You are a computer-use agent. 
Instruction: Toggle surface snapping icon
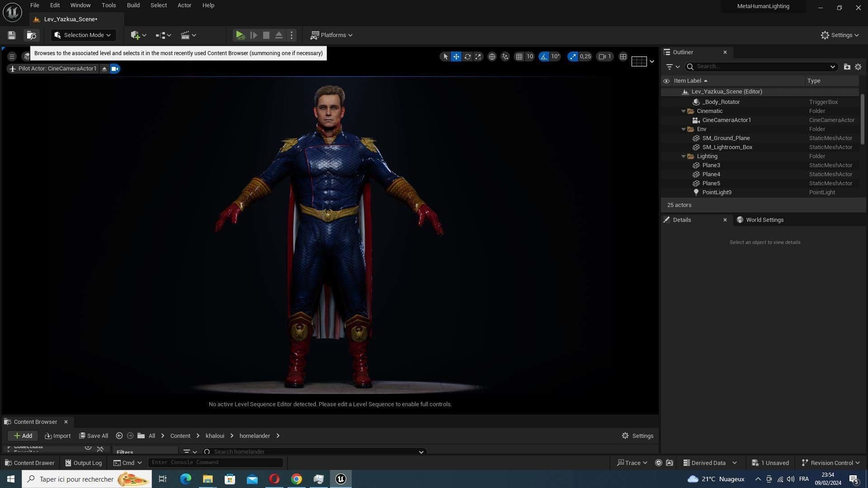(505, 57)
